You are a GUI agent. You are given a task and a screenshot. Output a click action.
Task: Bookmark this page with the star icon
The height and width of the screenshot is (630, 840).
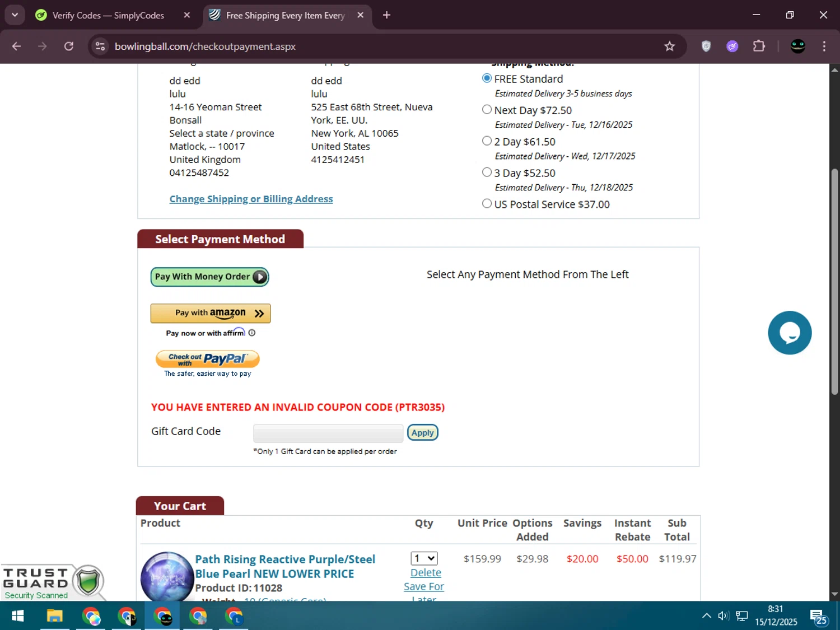669,46
